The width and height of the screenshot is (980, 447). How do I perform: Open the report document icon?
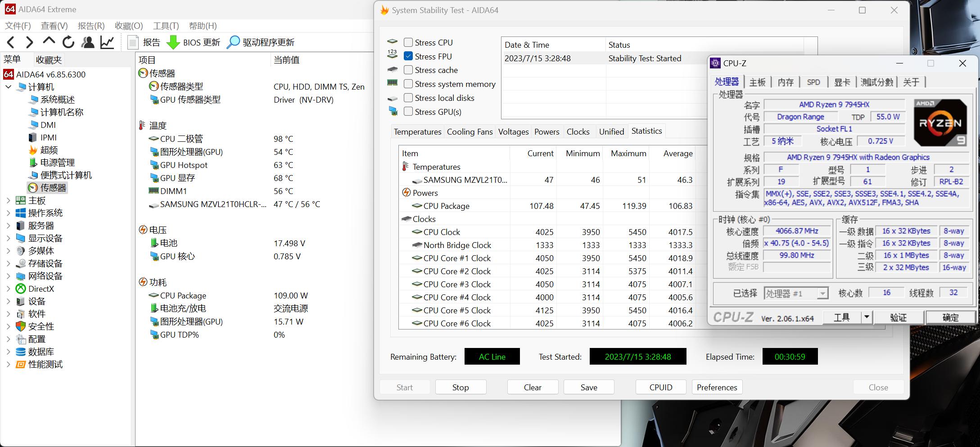tap(133, 42)
